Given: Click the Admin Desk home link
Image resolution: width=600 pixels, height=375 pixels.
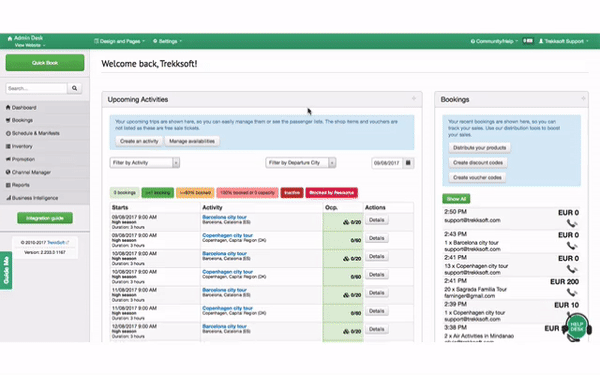Looking at the screenshot, I should (x=25, y=38).
